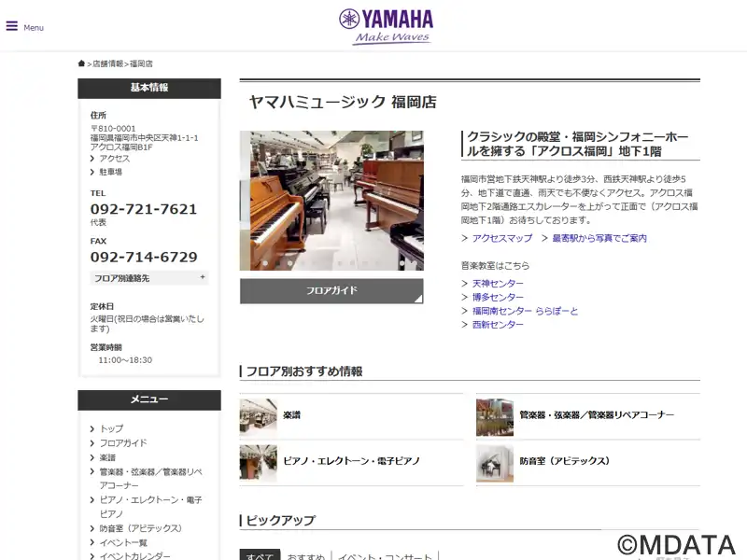The width and height of the screenshot is (747, 560).
Task: Select フロアガイド in sidebar menu
Action: [x=123, y=442]
